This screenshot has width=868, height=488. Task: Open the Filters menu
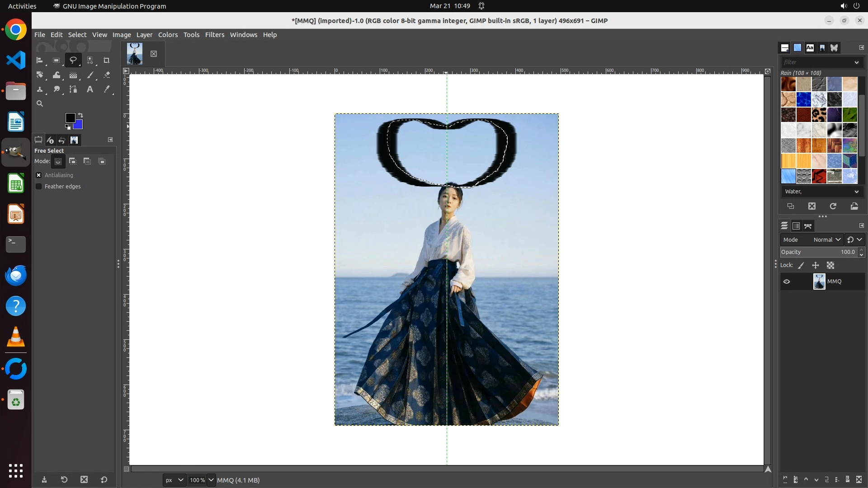click(x=214, y=35)
